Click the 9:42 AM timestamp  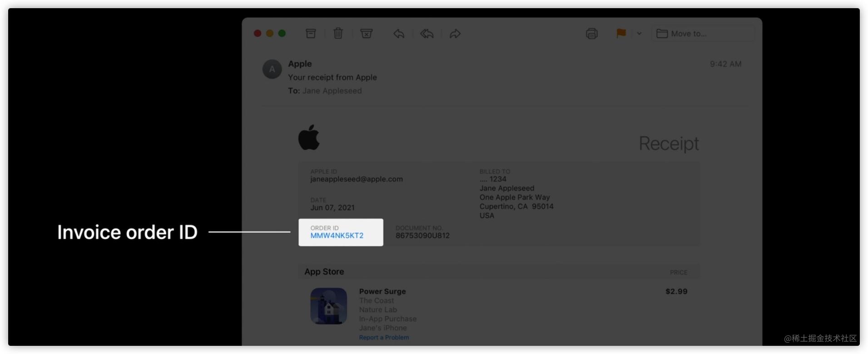725,64
